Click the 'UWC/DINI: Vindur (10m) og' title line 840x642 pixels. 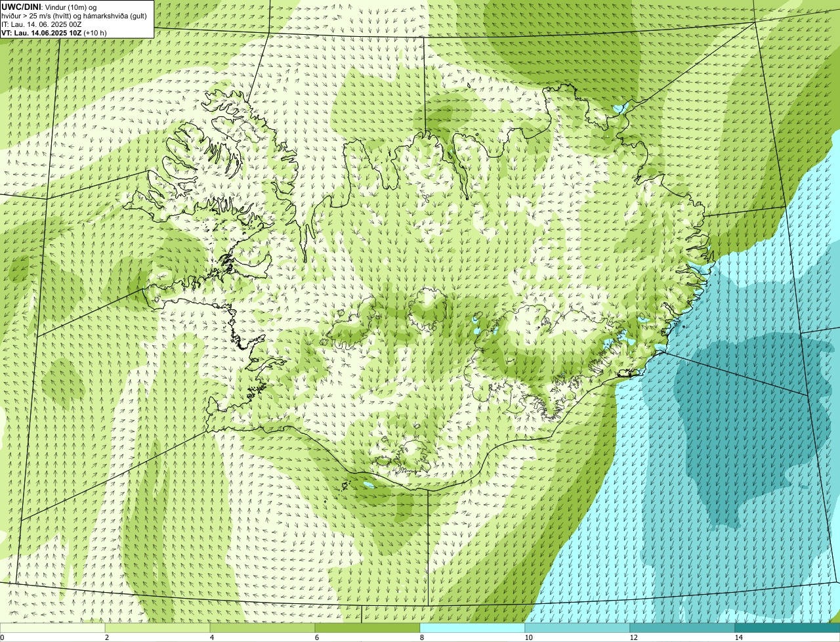pos(49,7)
